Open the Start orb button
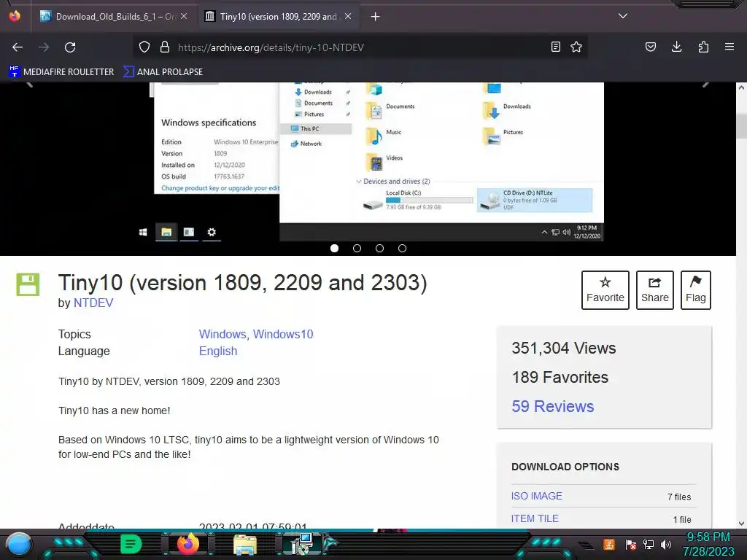Screen dimensions: 747x560 point(18,544)
